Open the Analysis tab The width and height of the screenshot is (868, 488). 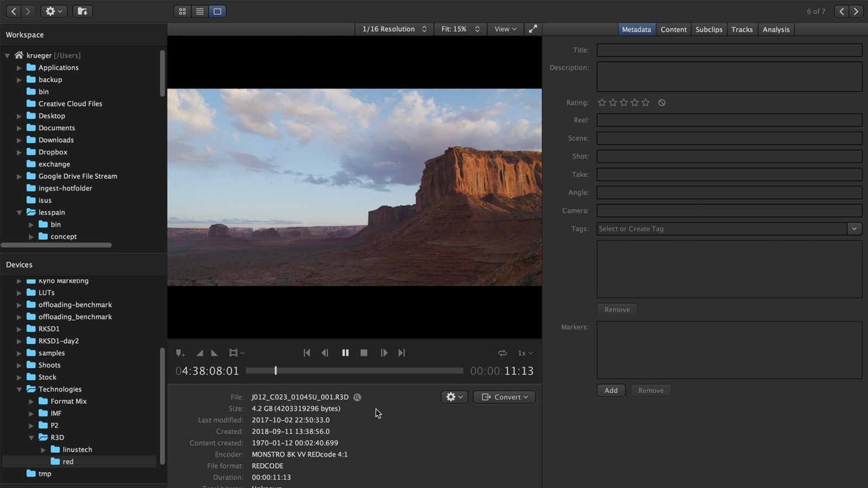(776, 29)
